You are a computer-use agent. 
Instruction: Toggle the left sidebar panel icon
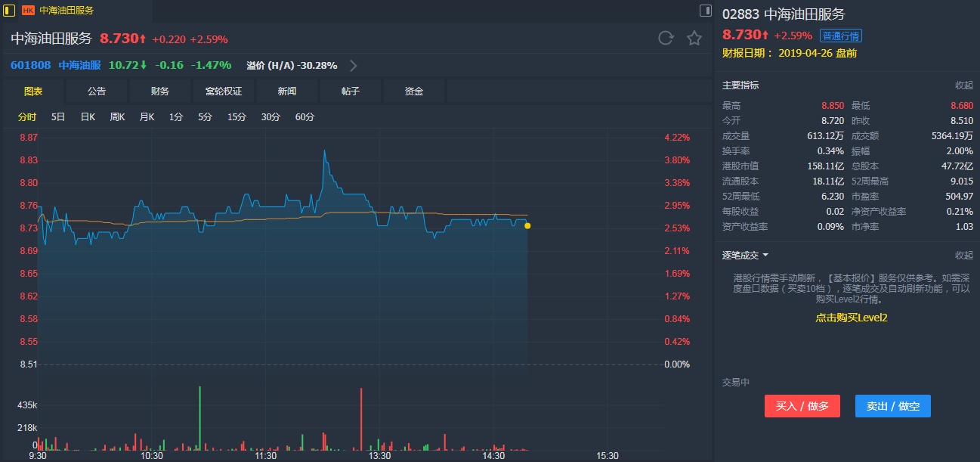tap(9, 11)
